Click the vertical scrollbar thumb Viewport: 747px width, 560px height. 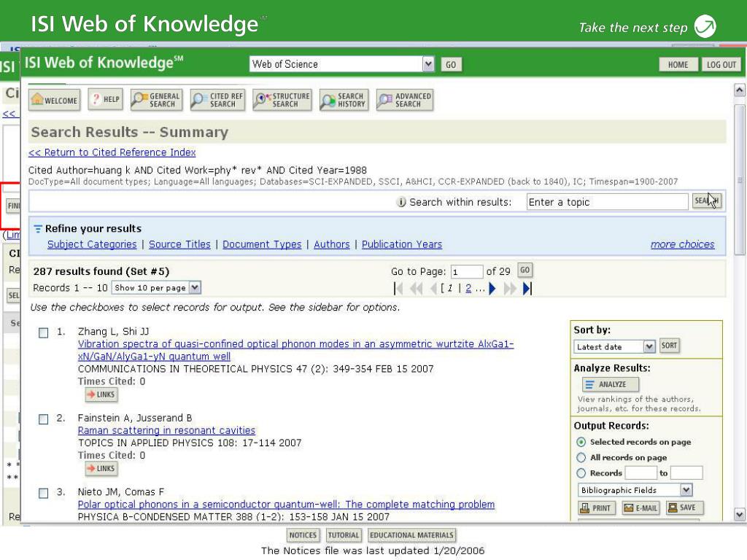click(739, 181)
